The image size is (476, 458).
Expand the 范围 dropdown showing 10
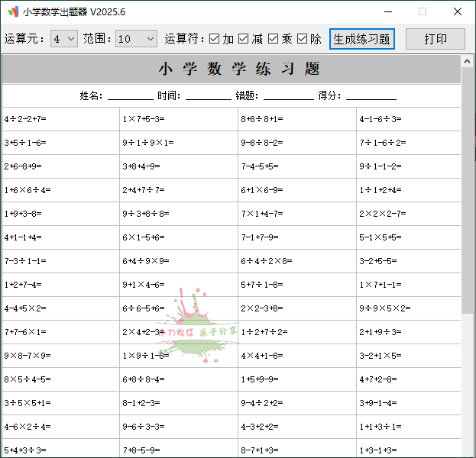(x=136, y=39)
